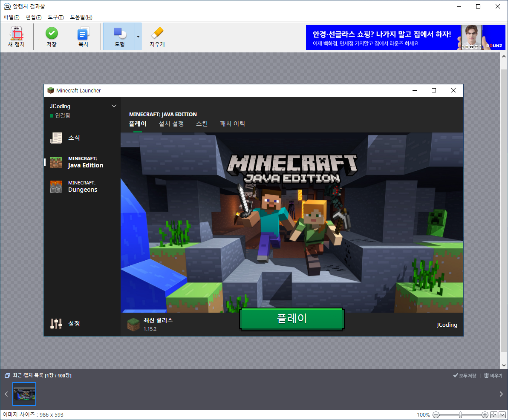Image resolution: width=508 pixels, height=420 pixels.
Task: Open the 도구 menu
Action: point(56,17)
